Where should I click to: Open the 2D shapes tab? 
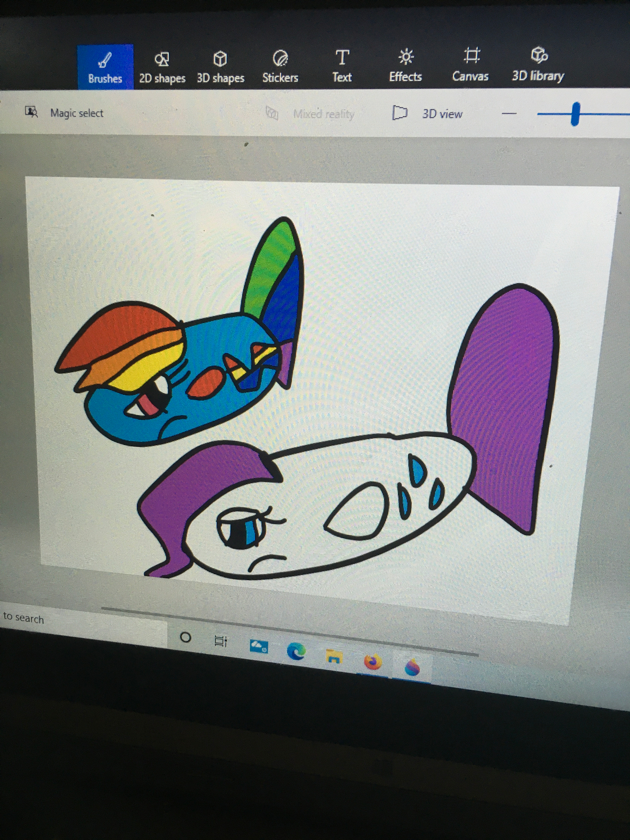pos(162,67)
